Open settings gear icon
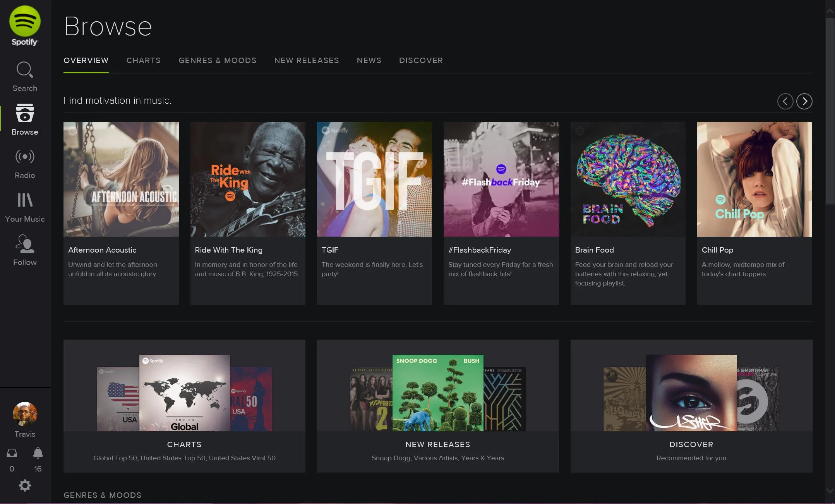 pos(25,485)
